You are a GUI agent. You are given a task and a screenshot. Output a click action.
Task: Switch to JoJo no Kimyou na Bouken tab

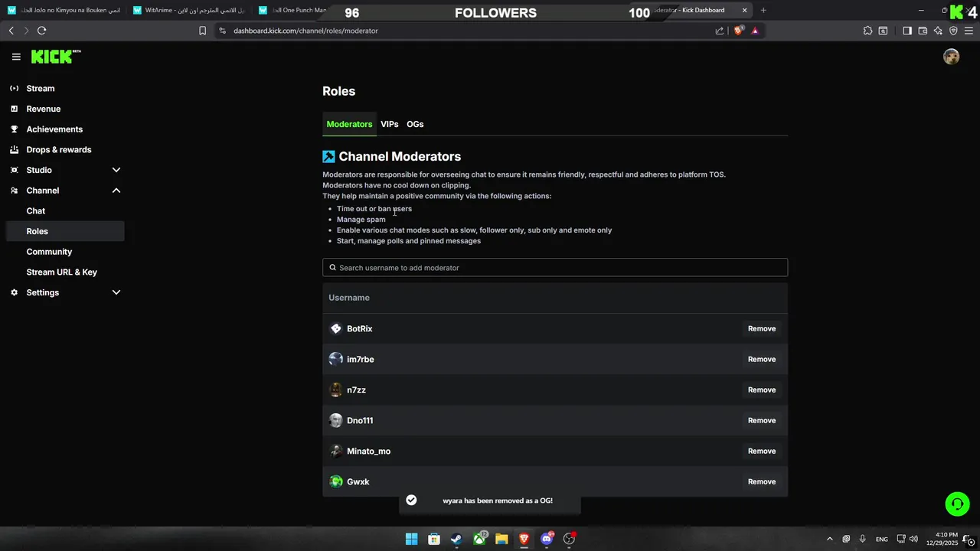coord(63,10)
